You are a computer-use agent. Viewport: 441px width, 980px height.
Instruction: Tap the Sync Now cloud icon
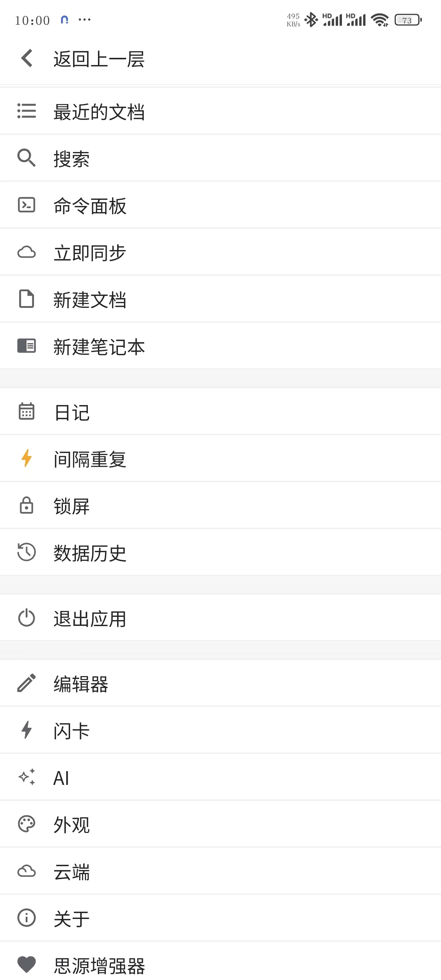[x=26, y=252]
